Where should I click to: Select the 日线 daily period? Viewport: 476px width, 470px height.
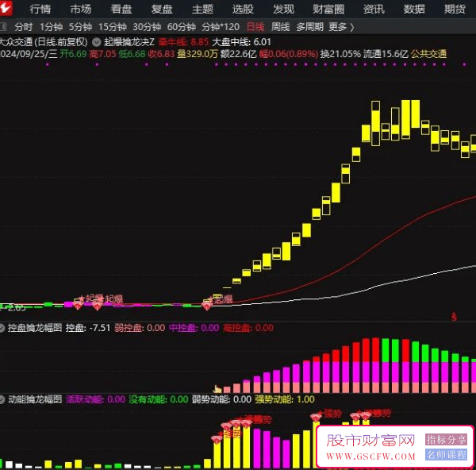pyautogui.click(x=255, y=27)
